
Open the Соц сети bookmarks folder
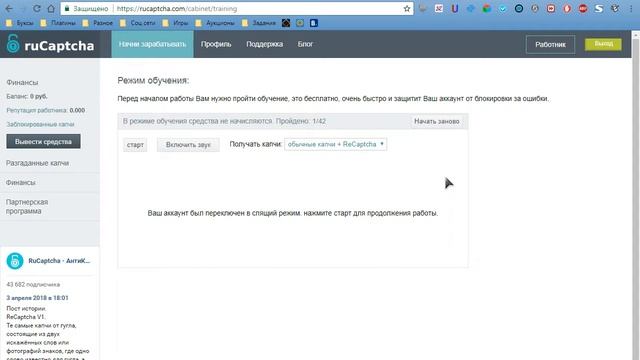click(x=138, y=23)
